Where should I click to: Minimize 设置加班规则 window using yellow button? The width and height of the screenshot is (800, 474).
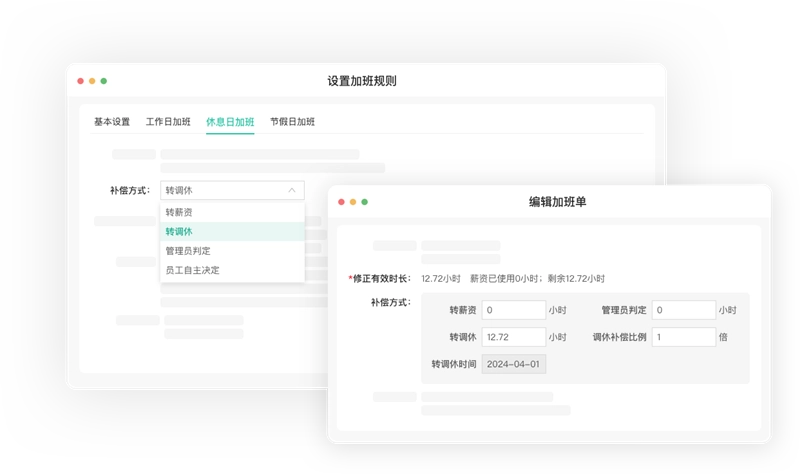coord(92,81)
